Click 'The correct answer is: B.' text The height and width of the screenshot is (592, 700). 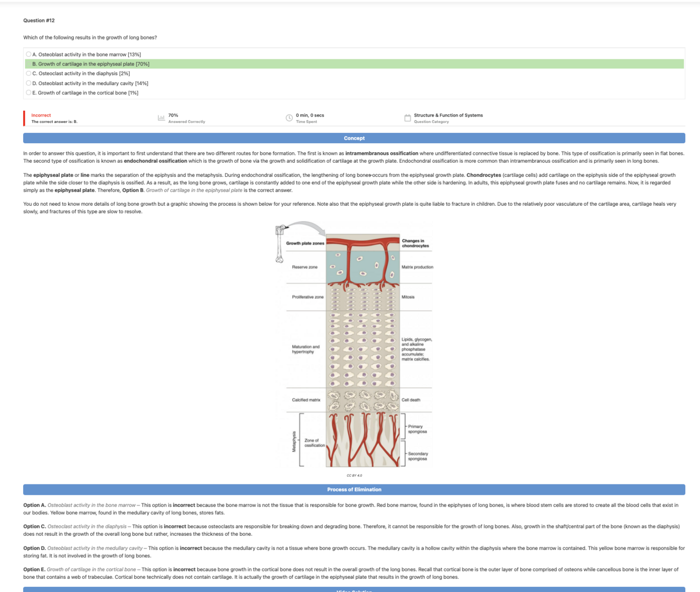pos(55,122)
